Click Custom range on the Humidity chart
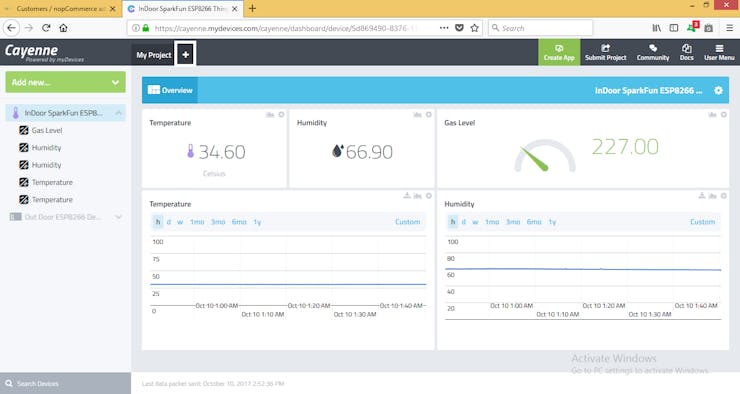This screenshot has width=740, height=394. (702, 222)
